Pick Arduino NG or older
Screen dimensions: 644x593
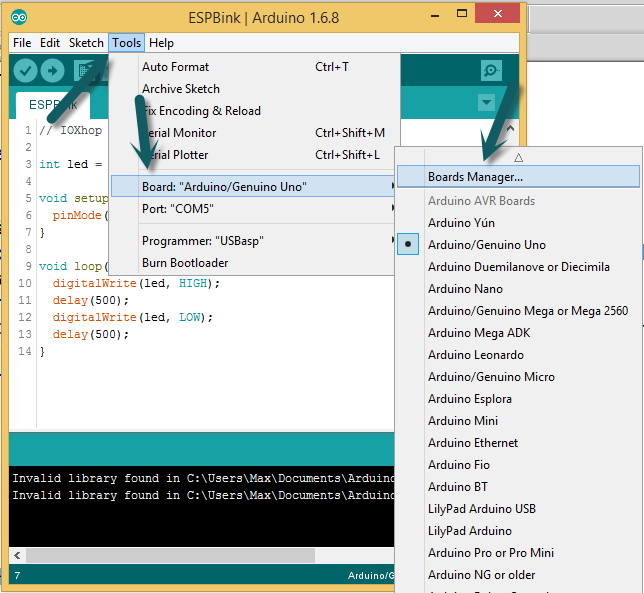518,575
